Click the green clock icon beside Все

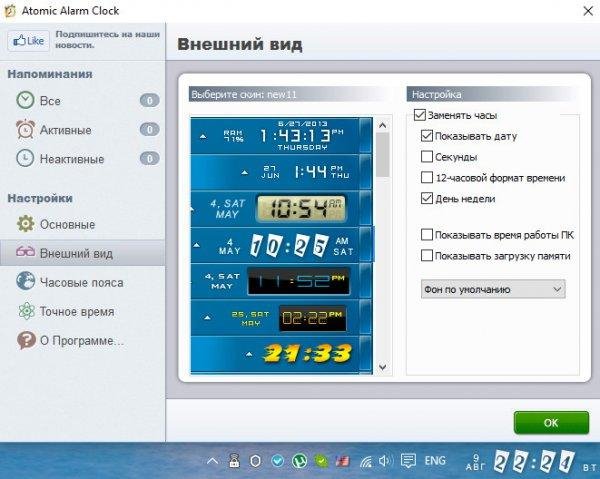point(25,100)
